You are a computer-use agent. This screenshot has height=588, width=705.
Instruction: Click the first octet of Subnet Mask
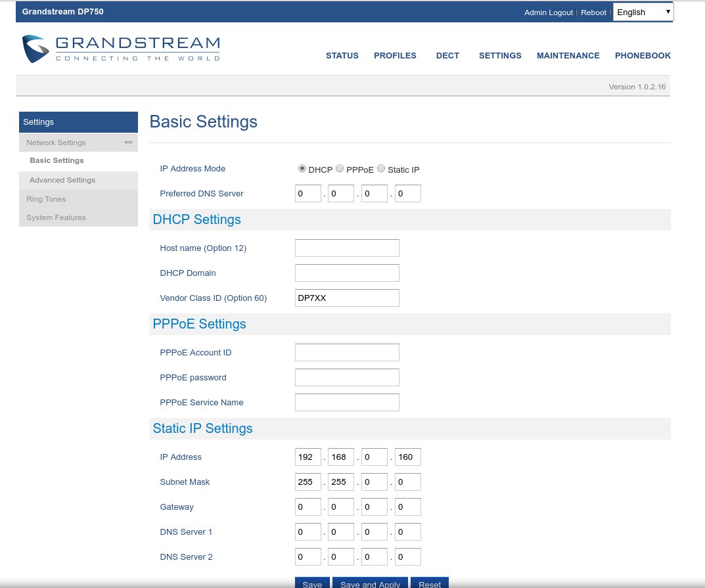coord(308,482)
